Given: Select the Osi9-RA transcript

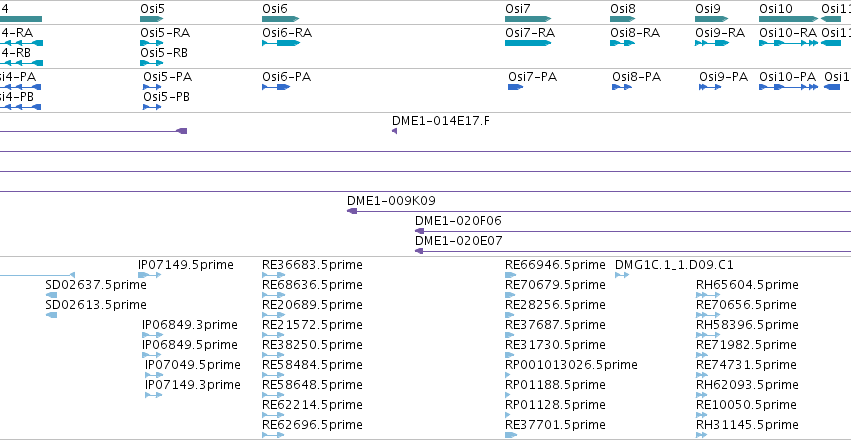Looking at the screenshot, I should [x=712, y=43].
